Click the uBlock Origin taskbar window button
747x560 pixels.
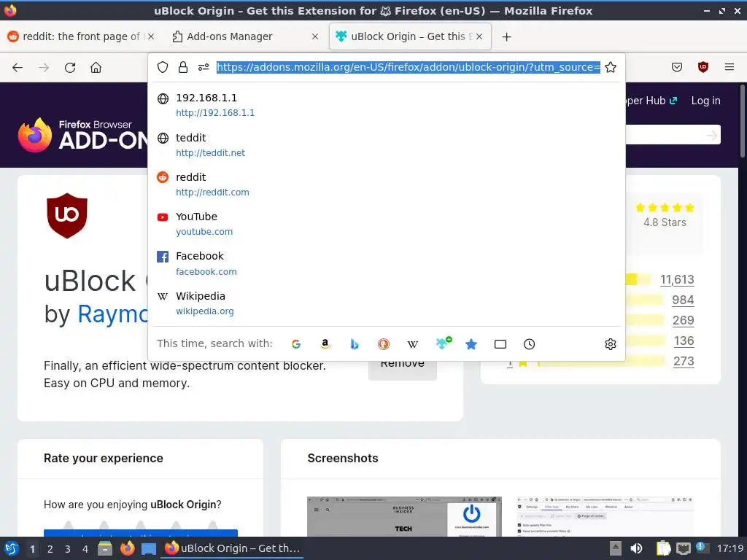232,548
